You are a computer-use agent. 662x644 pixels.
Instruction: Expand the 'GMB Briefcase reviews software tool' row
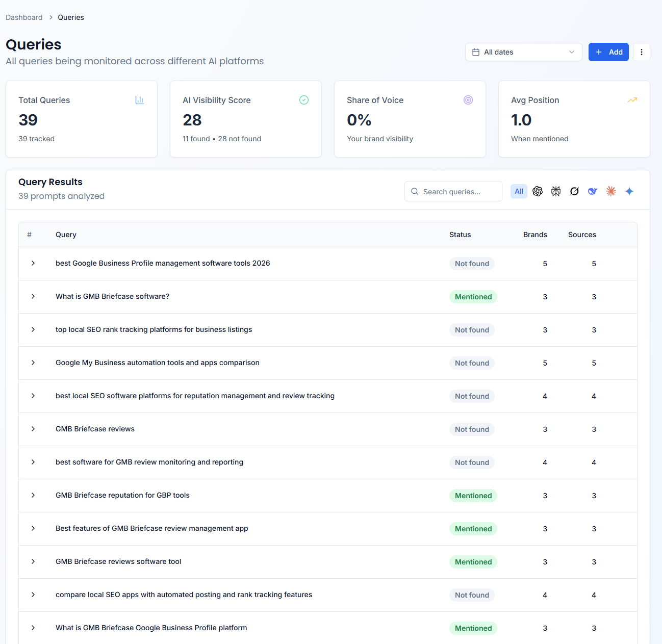[x=33, y=561]
